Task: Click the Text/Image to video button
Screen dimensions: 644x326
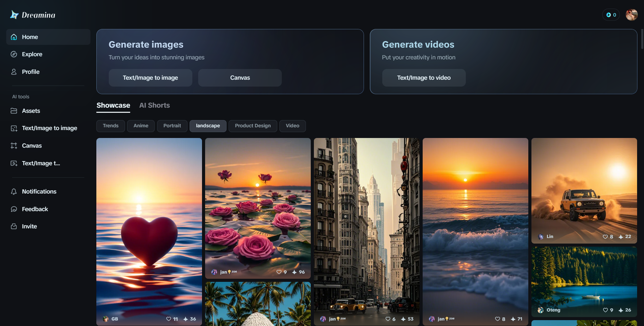Action: 424,78
